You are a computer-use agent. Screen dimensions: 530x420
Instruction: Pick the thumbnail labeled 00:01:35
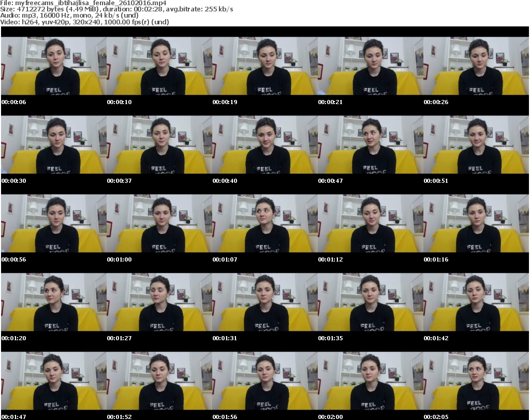(x=371, y=302)
